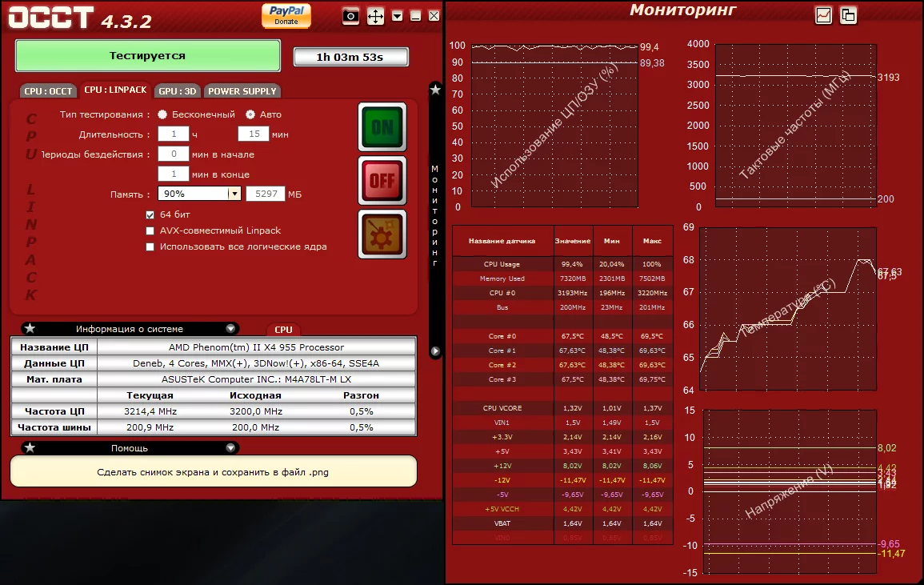Click the Core #0 sensor row
This screenshot has width=924, height=585.
pos(562,336)
